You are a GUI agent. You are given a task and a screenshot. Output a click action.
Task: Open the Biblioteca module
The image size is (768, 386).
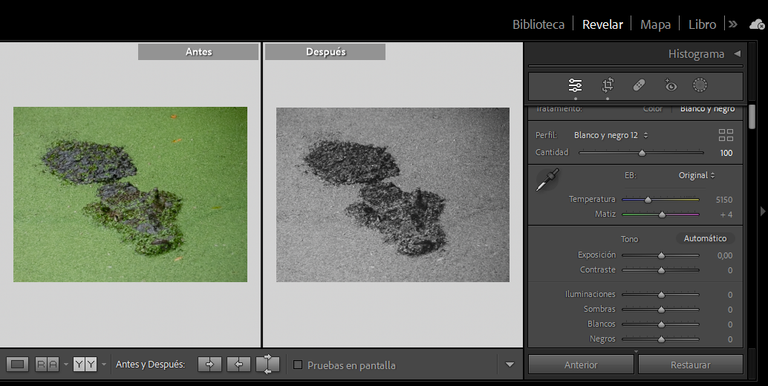[x=538, y=24]
